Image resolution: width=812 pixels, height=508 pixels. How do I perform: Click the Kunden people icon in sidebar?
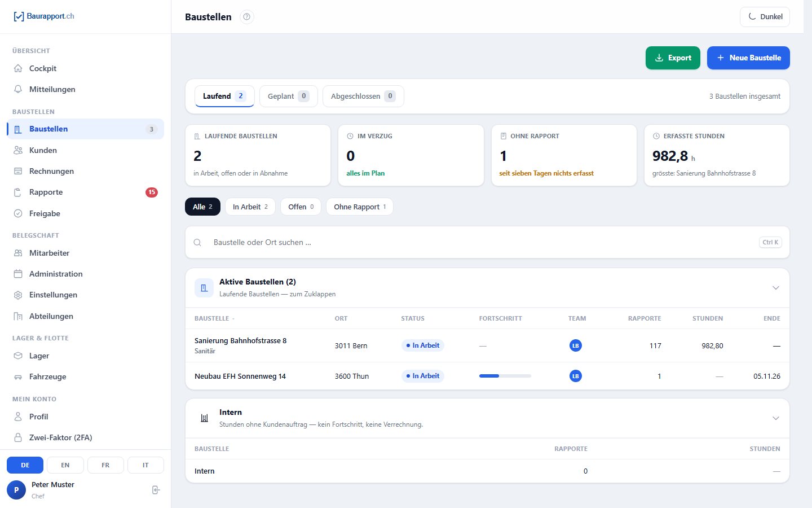(18, 150)
